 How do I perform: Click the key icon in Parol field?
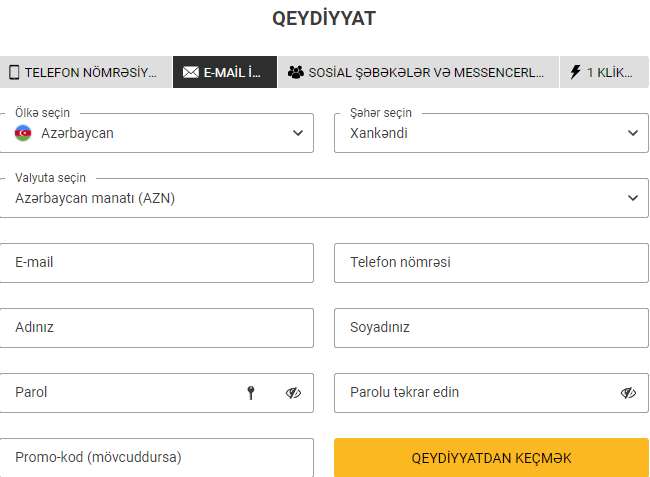point(251,392)
